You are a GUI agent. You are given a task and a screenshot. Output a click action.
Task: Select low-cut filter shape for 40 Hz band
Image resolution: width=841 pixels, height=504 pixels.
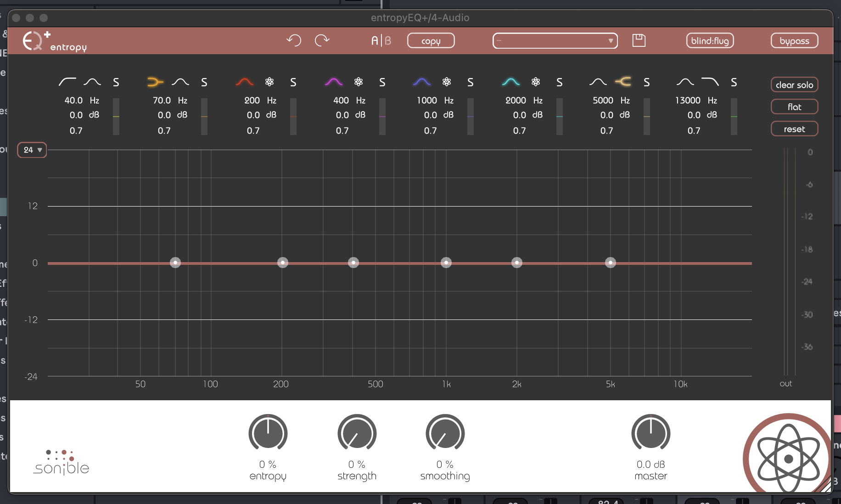67,82
